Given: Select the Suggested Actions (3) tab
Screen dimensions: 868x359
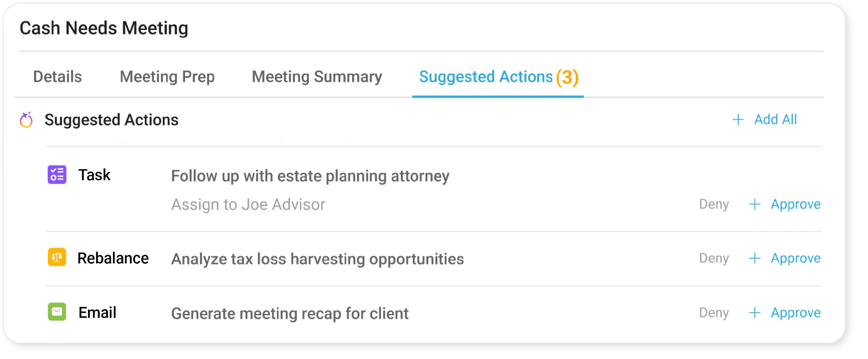Looking at the screenshot, I should pyautogui.click(x=498, y=77).
